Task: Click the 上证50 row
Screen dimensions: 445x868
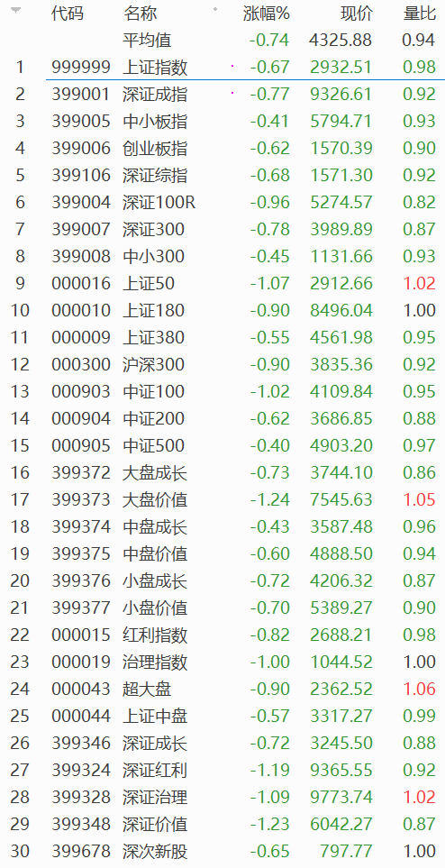Action: click(222, 283)
